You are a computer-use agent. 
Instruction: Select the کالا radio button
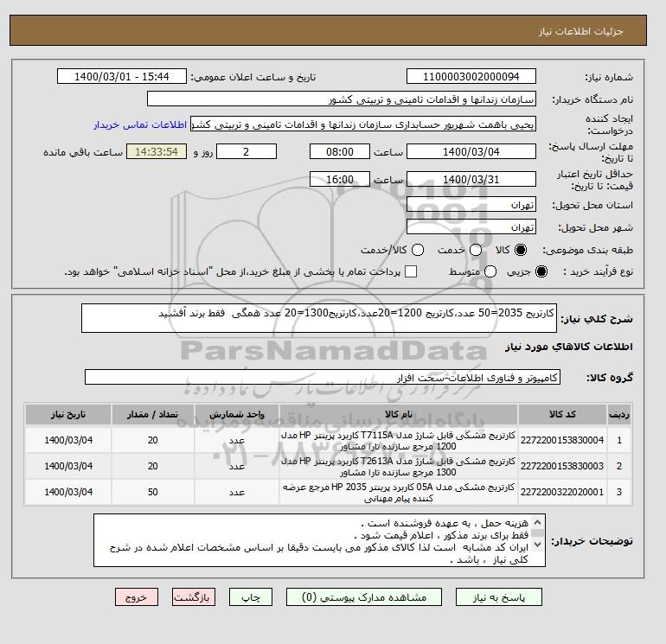tap(521, 250)
